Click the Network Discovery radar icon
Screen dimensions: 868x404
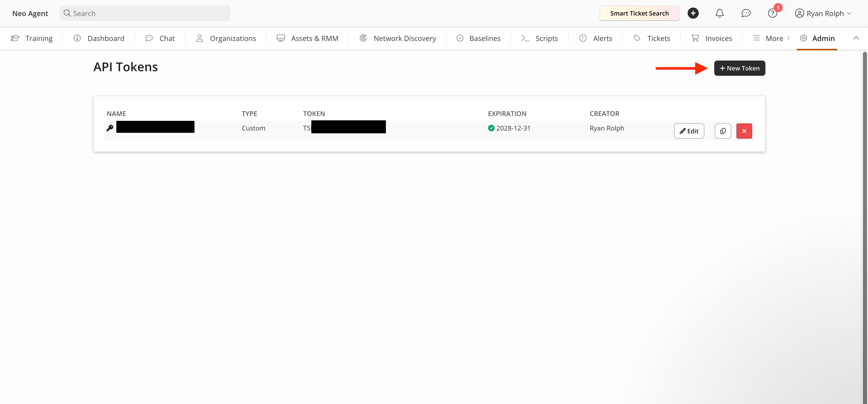pos(363,38)
